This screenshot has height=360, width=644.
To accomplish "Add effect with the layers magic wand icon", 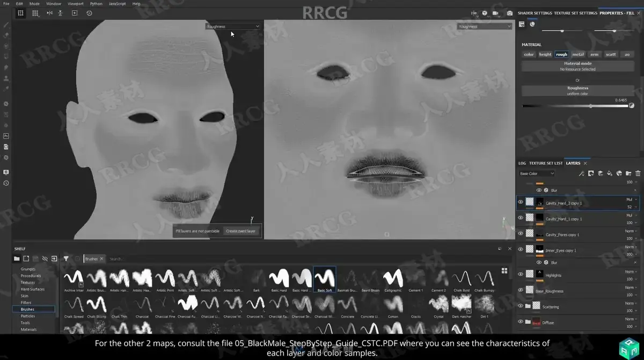I will pos(581,174).
